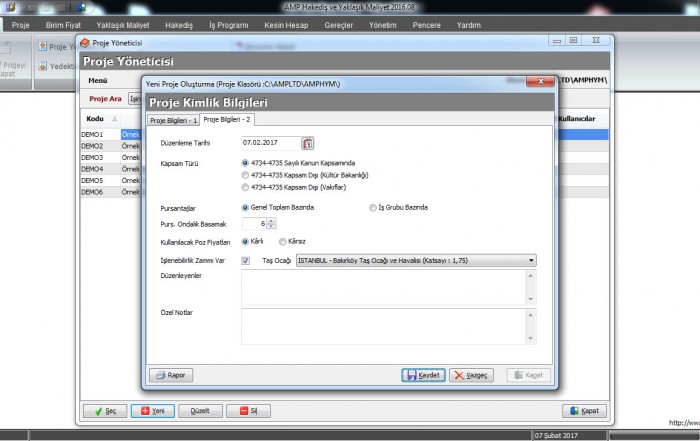
Task: Increase the Purs. Ondalık Basamak stepper
Action: tap(270, 221)
